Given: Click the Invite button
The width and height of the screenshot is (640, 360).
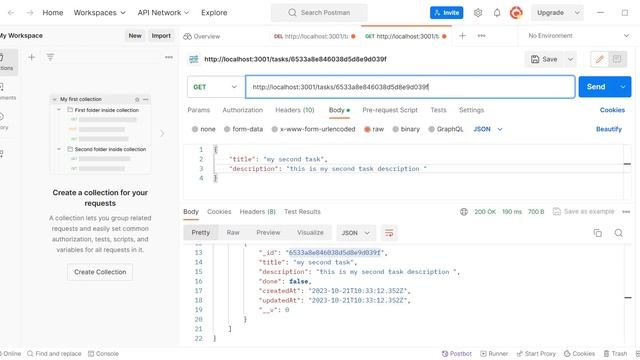Looking at the screenshot, I should click(447, 13).
